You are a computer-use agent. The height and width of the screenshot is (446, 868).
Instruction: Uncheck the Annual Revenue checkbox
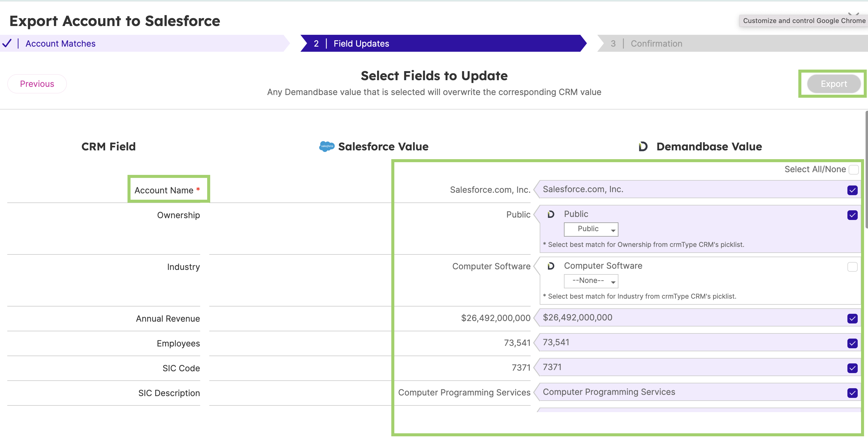pos(852,318)
